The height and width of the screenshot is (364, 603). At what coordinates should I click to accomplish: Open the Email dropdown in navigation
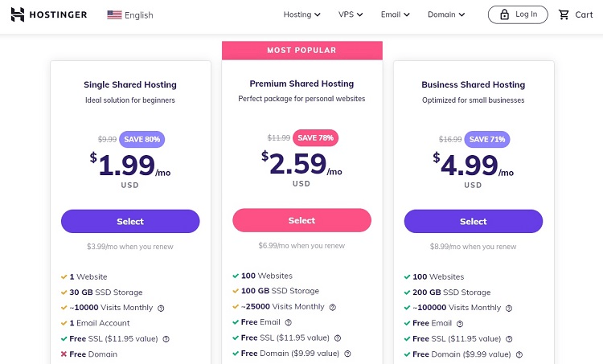[x=396, y=14]
